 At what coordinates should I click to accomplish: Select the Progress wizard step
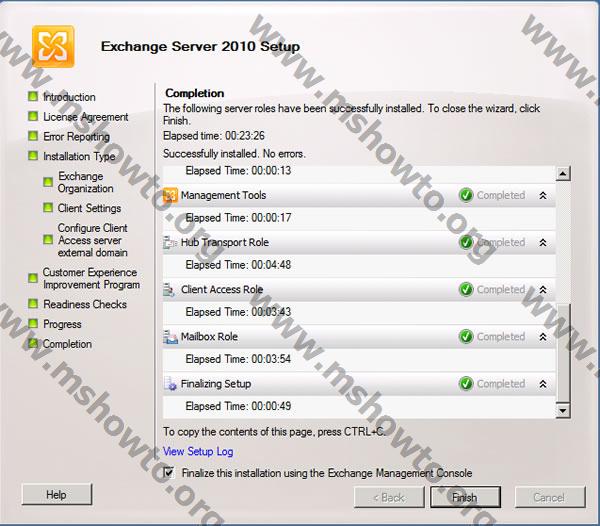[x=62, y=324]
